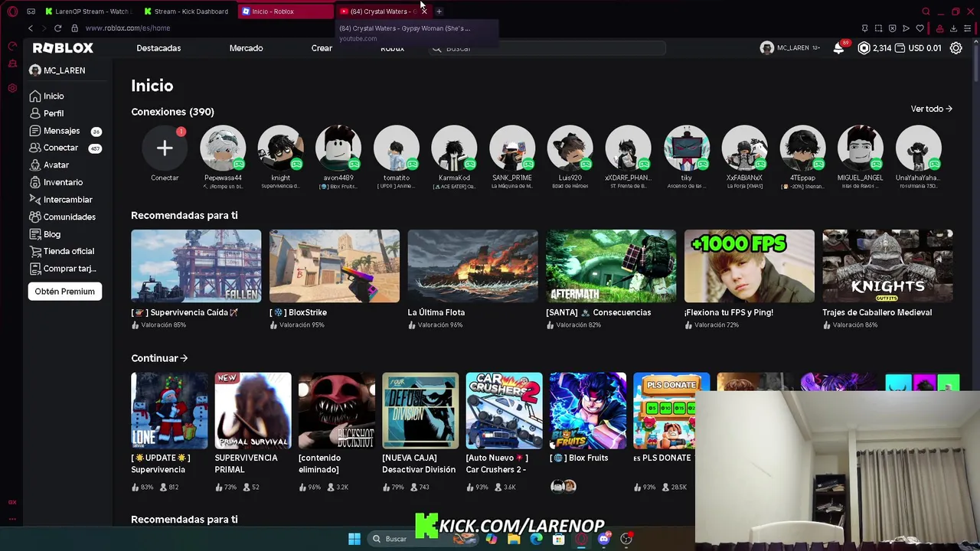The width and height of the screenshot is (980, 551).
Task: Click the Robux balance 2,314
Action: pyautogui.click(x=874, y=47)
